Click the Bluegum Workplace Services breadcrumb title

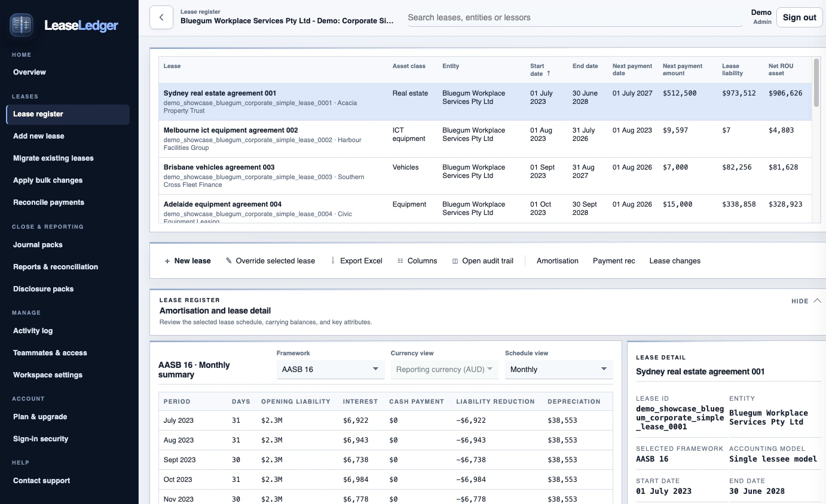pos(287,21)
